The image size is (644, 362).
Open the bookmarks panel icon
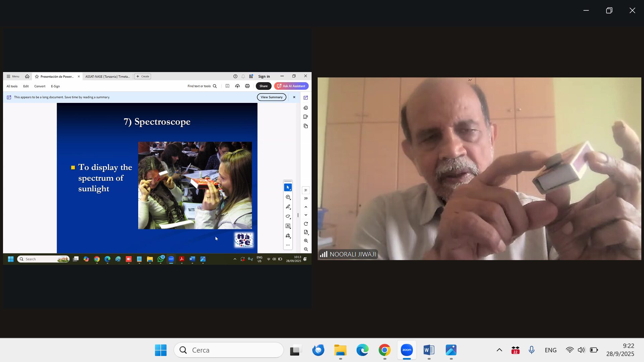pos(306,117)
